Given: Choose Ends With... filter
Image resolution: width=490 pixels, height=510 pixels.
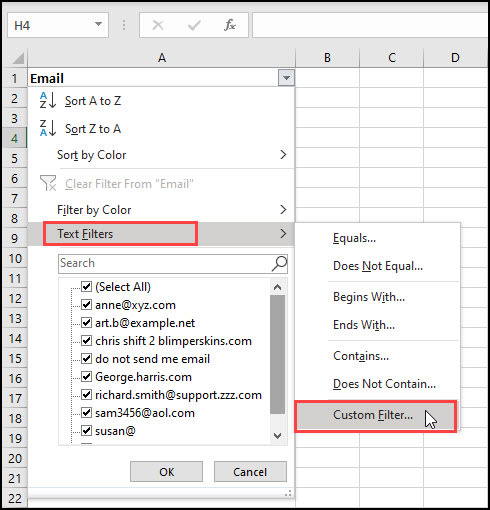Looking at the screenshot, I should point(377,325).
